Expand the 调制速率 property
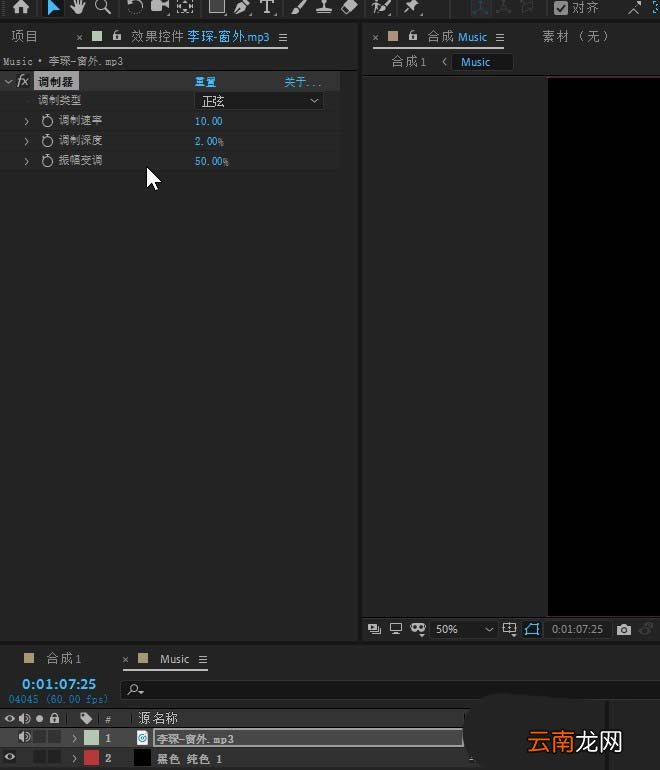This screenshot has width=660, height=770. coord(27,121)
